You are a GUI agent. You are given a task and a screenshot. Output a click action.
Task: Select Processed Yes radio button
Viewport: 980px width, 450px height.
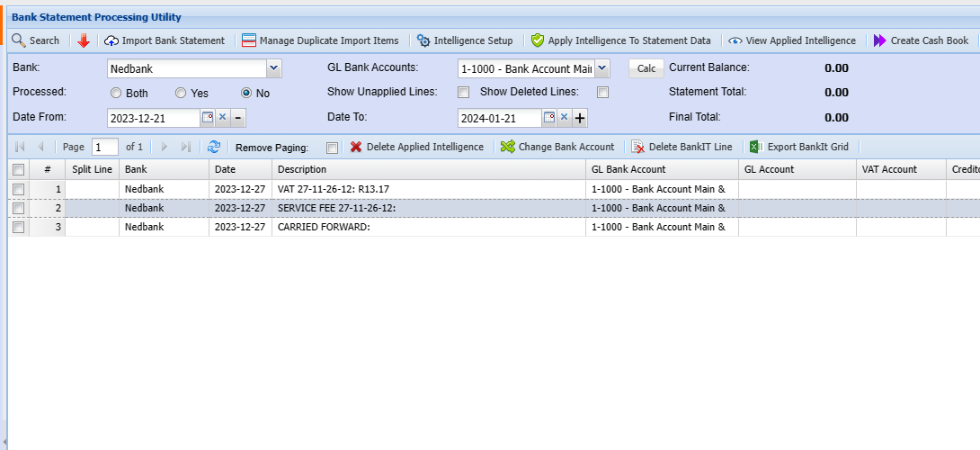pos(181,94)
